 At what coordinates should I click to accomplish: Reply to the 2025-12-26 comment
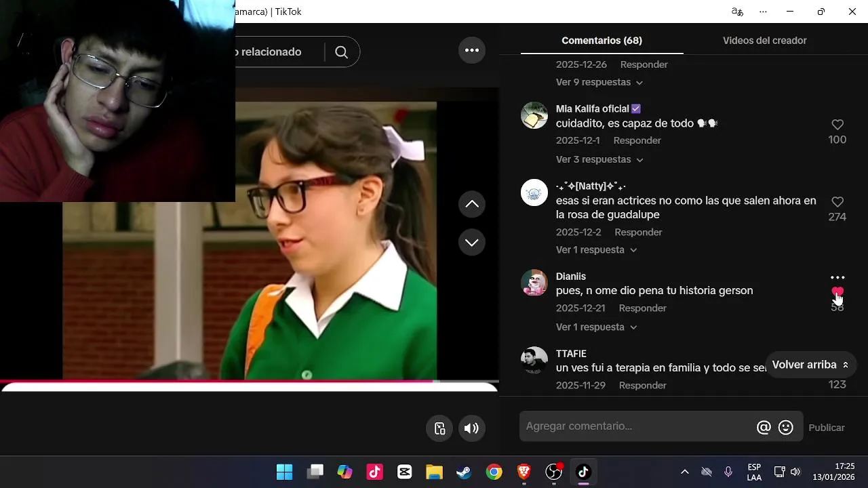(x=644, y=65)
